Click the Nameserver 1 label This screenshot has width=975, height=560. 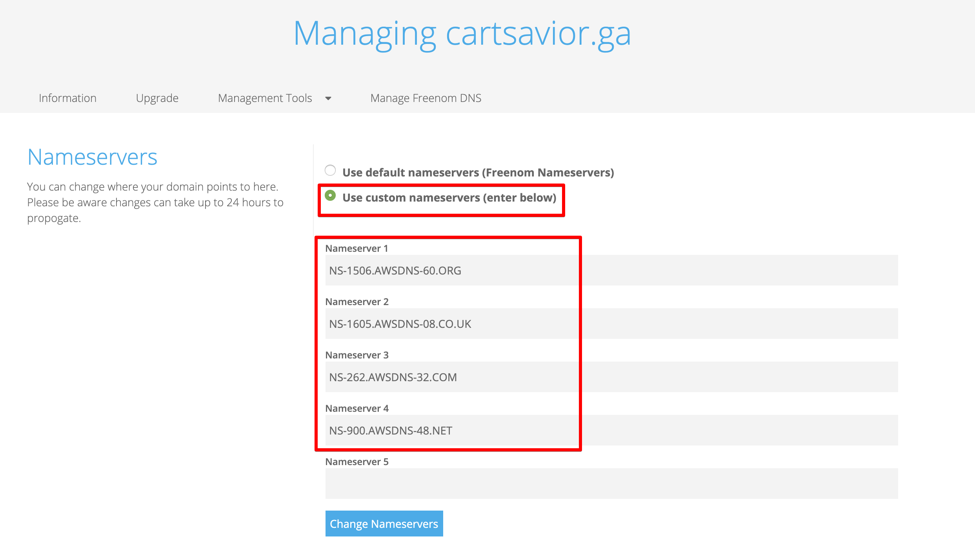(x=357, y=248)
